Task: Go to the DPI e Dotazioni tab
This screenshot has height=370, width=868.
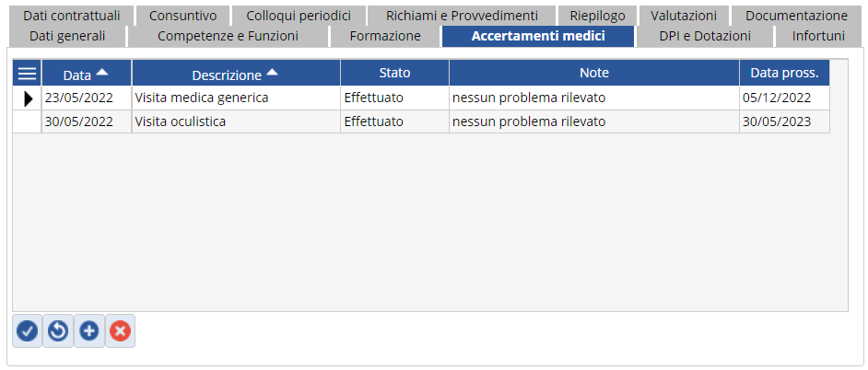Action: [x=705, y=36]
